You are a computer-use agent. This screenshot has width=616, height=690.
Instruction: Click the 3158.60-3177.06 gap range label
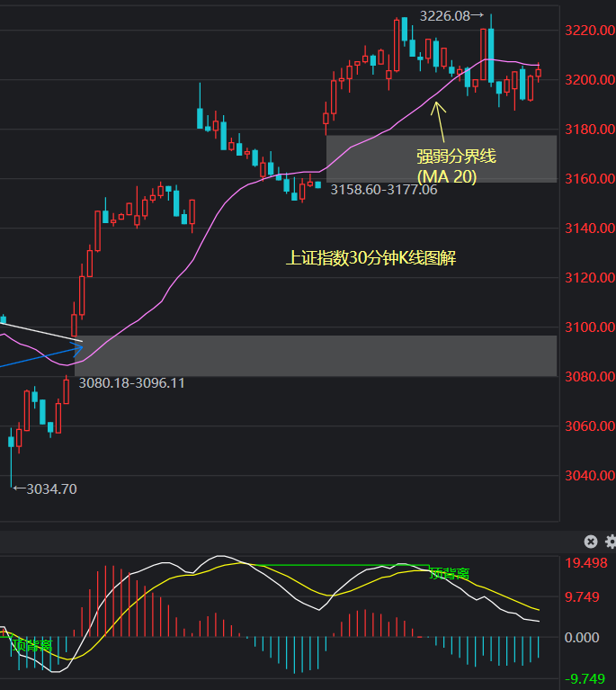point(384,190)
